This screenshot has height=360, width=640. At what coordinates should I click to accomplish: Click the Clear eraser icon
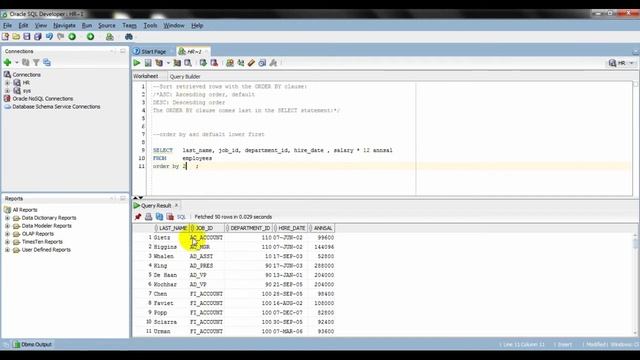pyautogui.click(x=251, y=63)
